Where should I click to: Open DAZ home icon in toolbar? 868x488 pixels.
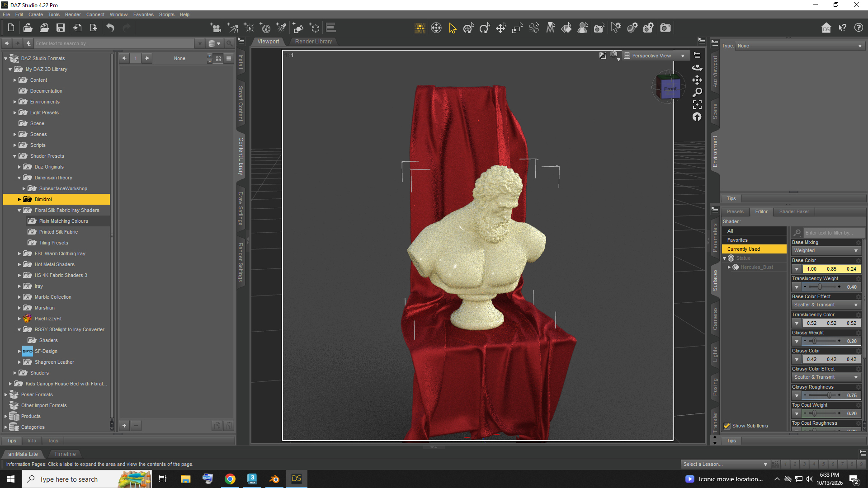point(826,28)
